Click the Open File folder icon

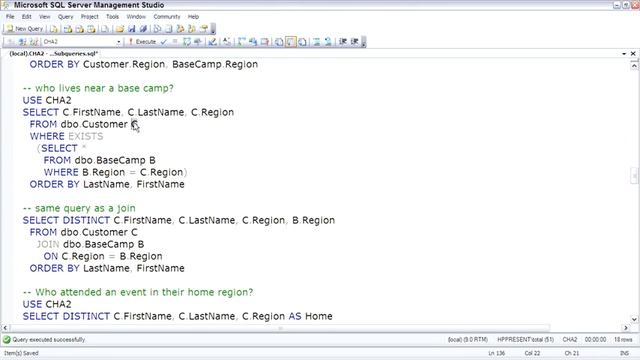[120, 29]
